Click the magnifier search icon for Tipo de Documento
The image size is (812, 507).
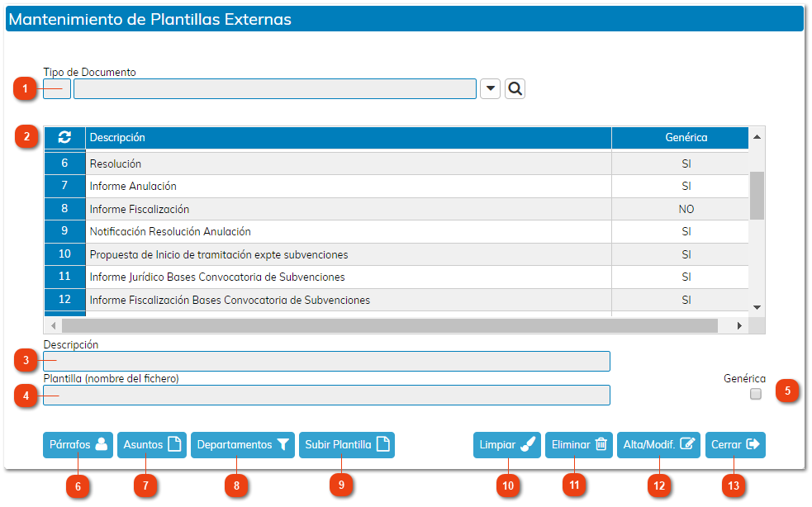[x=515, y=89]
